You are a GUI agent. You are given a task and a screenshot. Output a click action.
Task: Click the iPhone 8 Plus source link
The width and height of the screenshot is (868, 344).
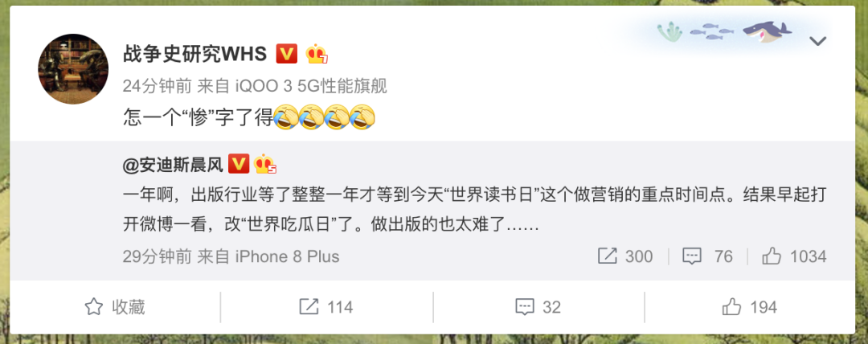tap(287, 256)
